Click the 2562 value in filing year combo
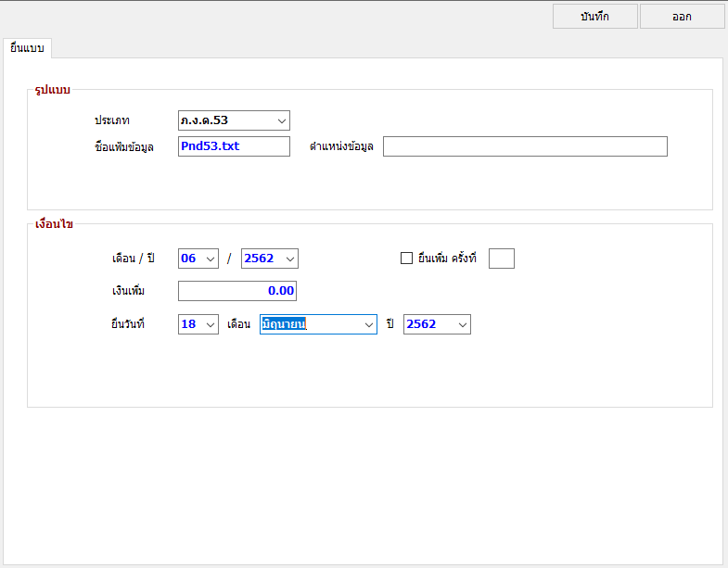The height and width of the screenshot is (568, 728). (421, 324)
